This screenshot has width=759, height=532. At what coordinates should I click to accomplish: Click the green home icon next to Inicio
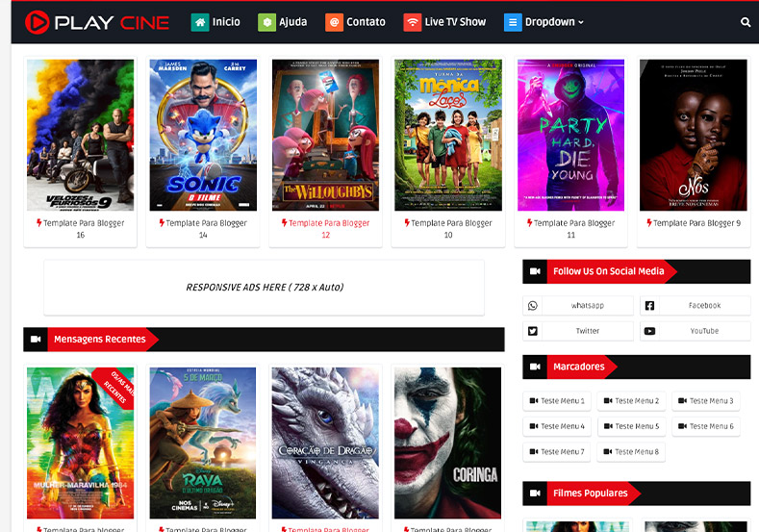[200, 22]
